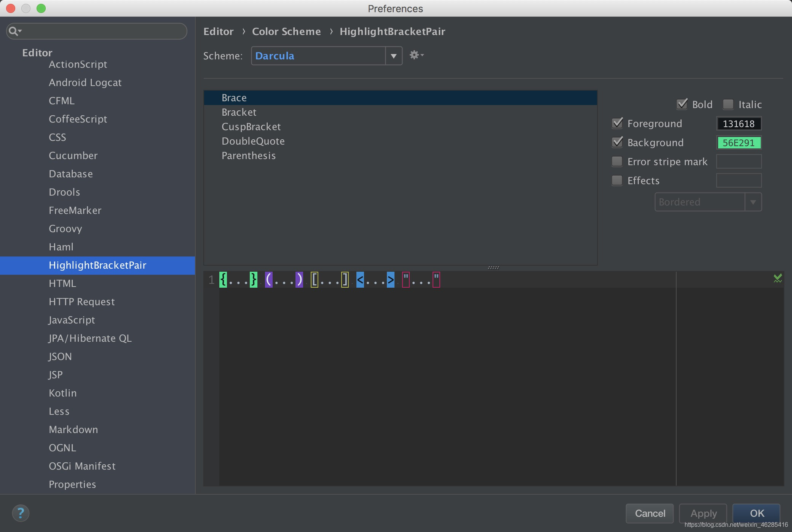The image size is (792, 532).
Task: Toggle the Foreground color checkbox
Action: coord(617,123)
